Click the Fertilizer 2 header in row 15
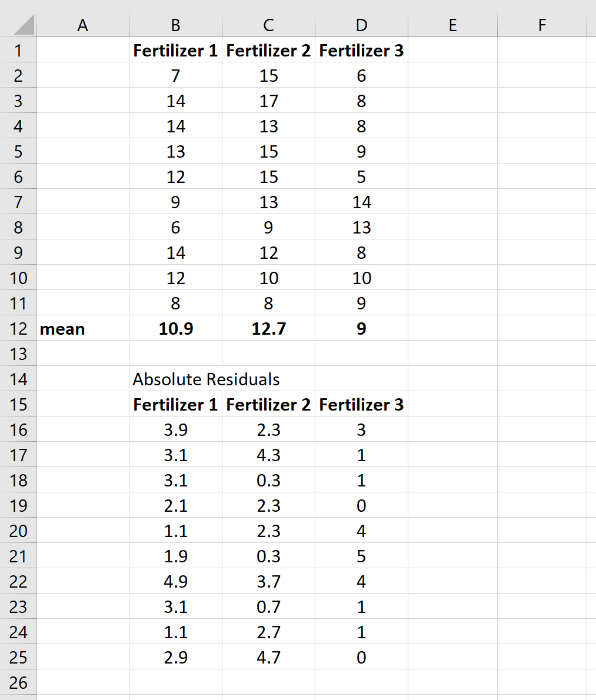This screenshot has height=700, width=596. [269, 405]
